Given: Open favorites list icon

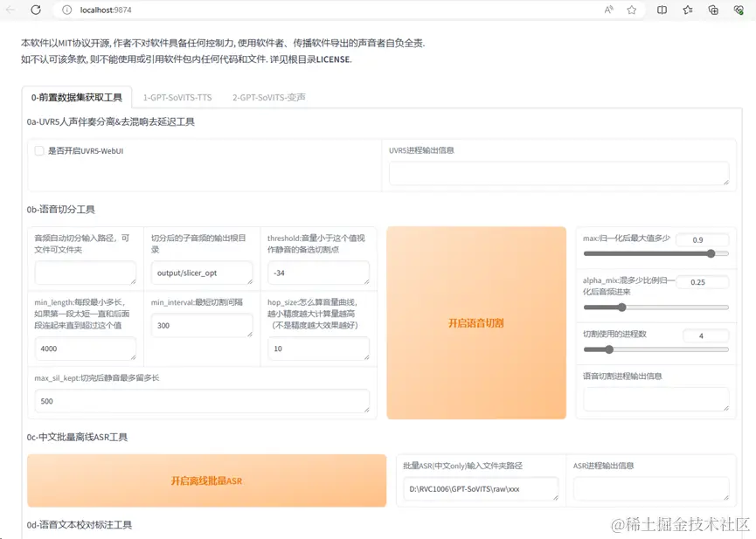Looking at the screenshot, I should 688,10.
